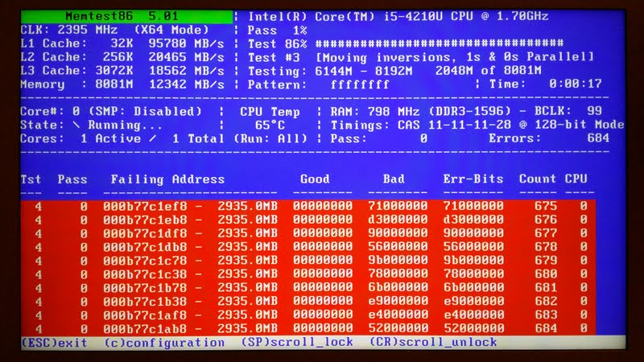This screenshot has height=362, width=644.
Task: Click the Count column header
Action: click(x=537, y=179)
